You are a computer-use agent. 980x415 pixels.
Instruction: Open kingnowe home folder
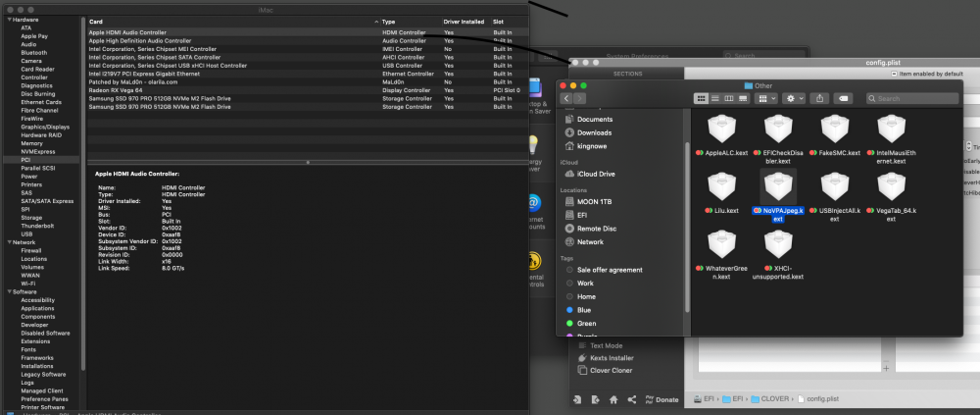[x=586, y=146]
